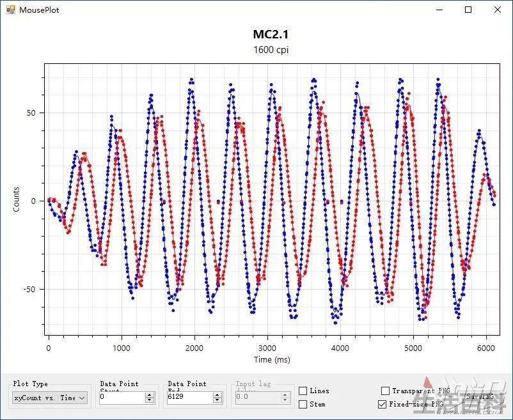This screenshot has height=420, width=513.
Task: Enable the Stem checkbox
Action: coord(303,404)
